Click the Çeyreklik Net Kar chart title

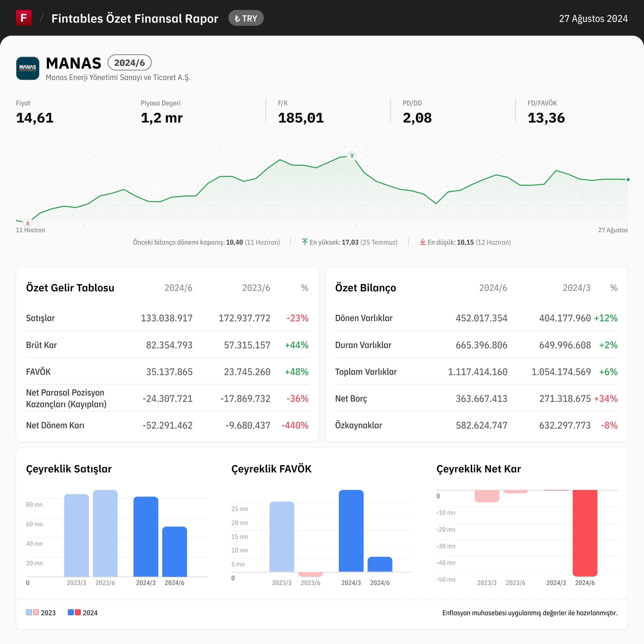coord(479,469)
